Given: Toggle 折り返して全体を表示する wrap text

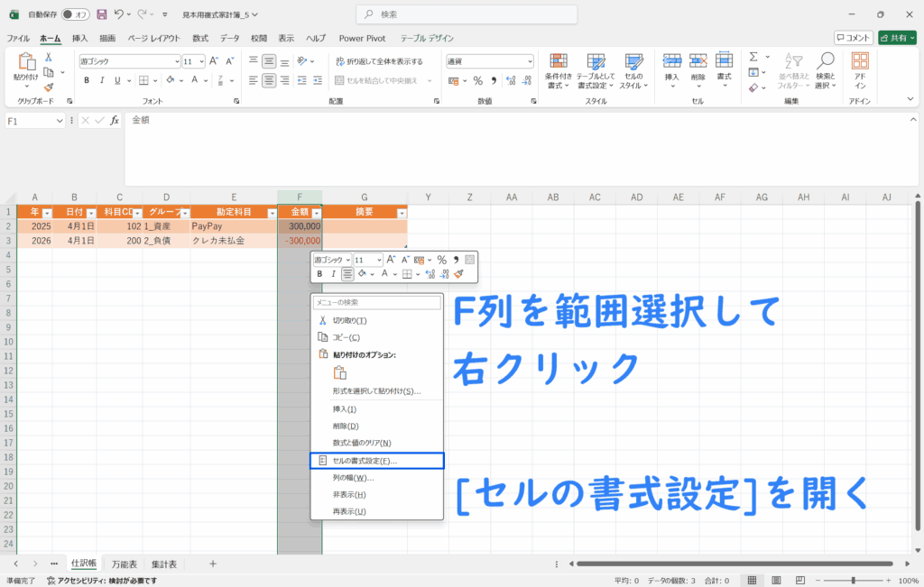Looking at the screenshot, I should click(379, 61).
